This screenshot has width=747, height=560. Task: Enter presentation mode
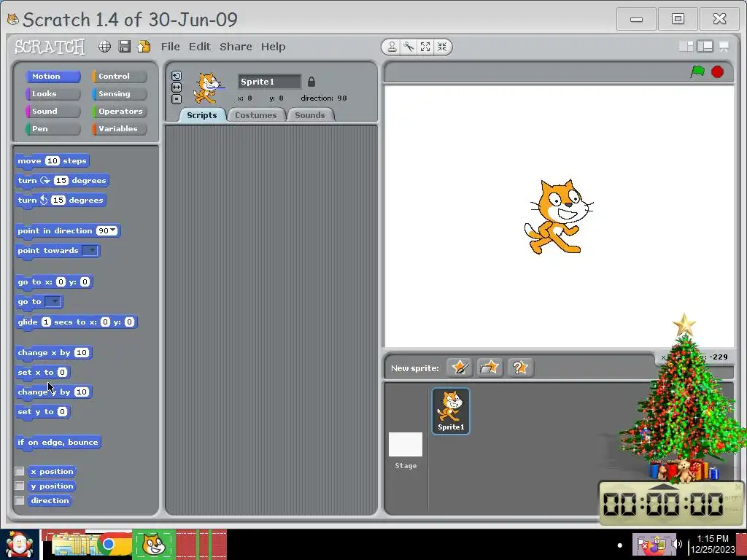[x=724, y=46]
